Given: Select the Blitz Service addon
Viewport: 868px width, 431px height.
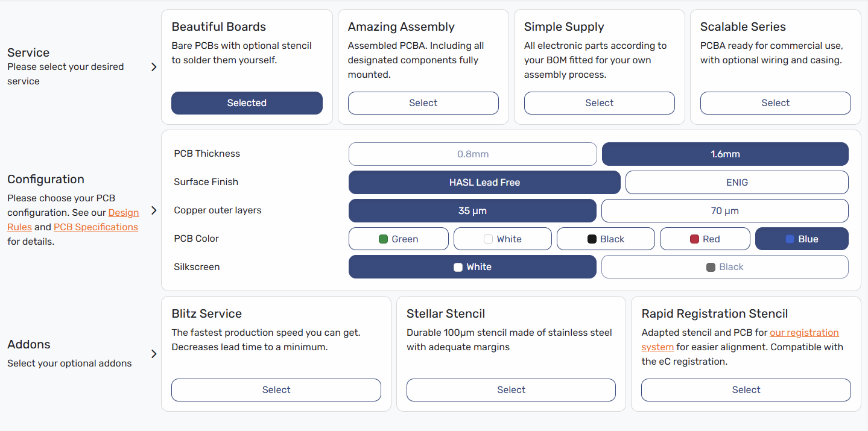Looking at the screenshot, I should click(x=276, y=390).
